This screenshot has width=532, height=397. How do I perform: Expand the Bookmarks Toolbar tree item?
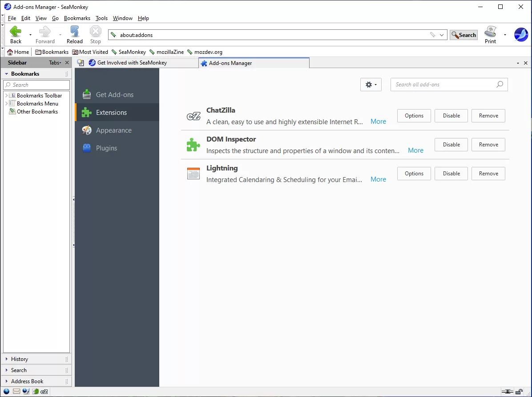pyautogui.click(x=7, y=95)
